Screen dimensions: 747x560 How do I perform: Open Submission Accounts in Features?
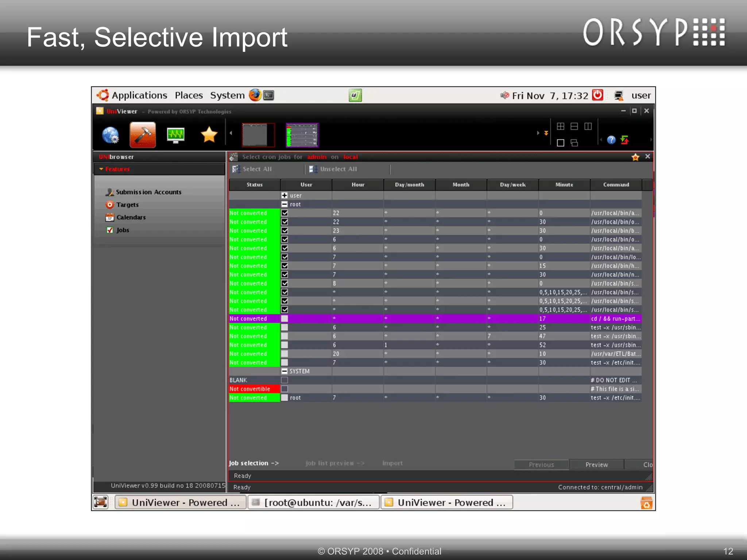148,192
